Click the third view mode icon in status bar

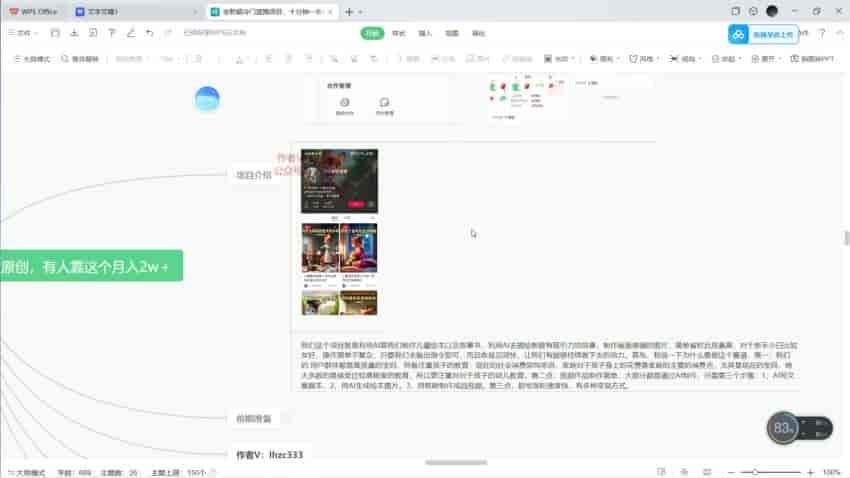click(707, 472)
